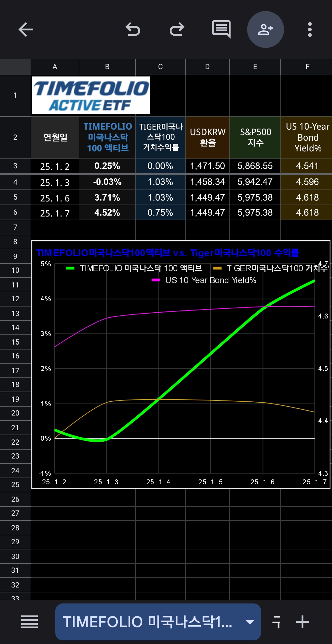Select the USDKRW 환율 header cell

tap(207, 138)
